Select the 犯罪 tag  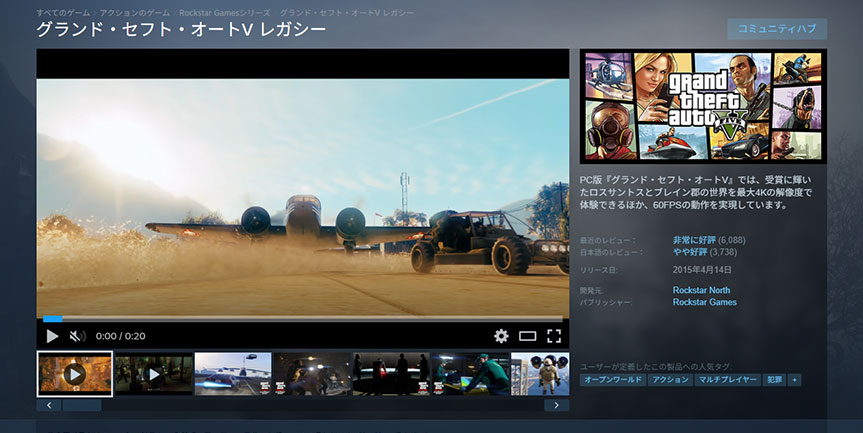point(774,380)
